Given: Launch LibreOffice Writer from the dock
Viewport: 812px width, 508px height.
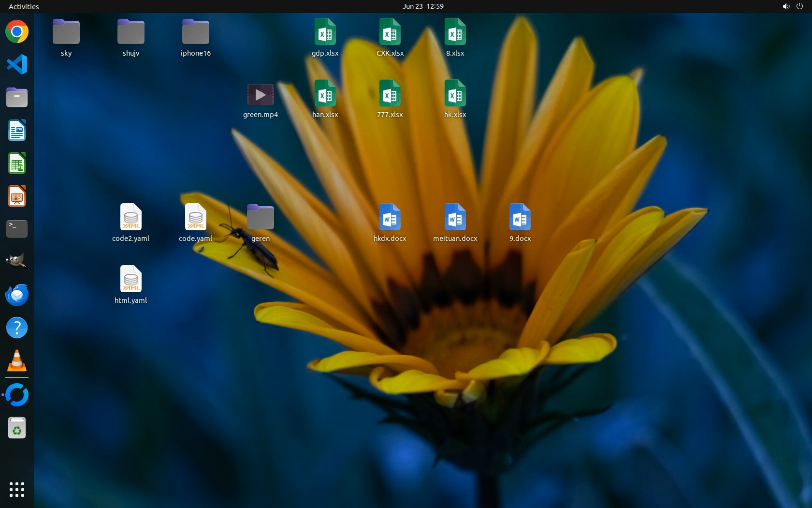Looking at the screenshot, I should point(17,131).
